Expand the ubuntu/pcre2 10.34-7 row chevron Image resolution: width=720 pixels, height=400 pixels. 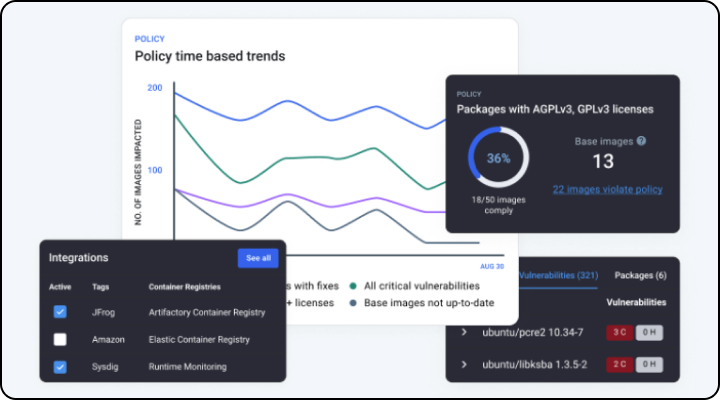[x=464, y=332]
